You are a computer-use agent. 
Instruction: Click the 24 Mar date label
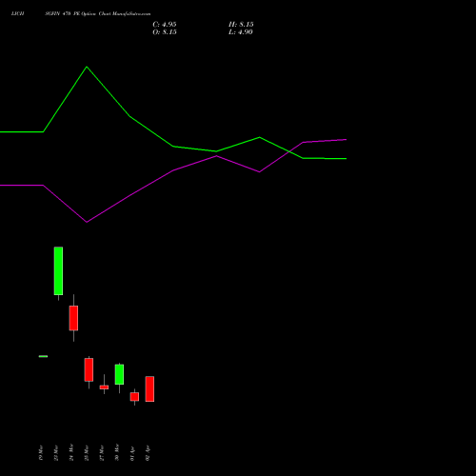(x=71, y=452)
